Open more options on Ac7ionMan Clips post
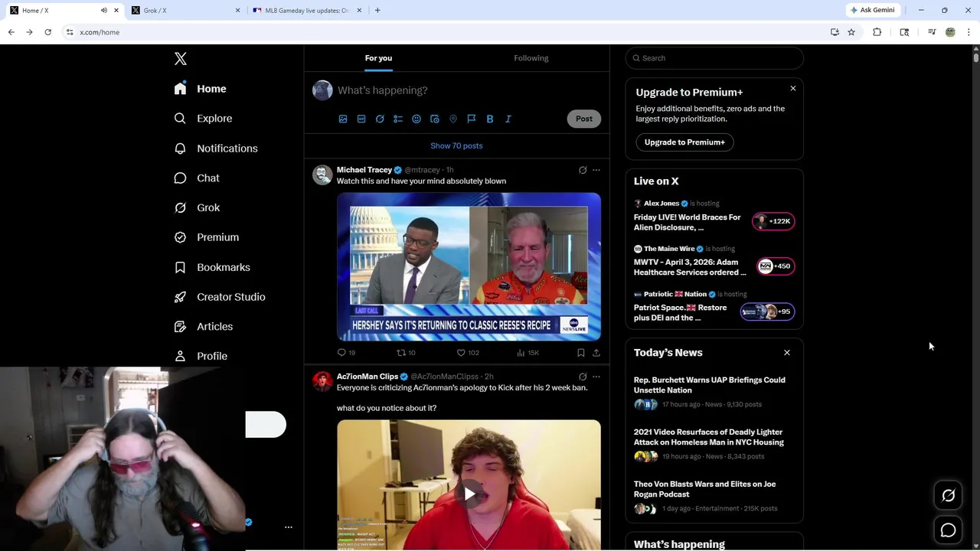 pos(596,377)
